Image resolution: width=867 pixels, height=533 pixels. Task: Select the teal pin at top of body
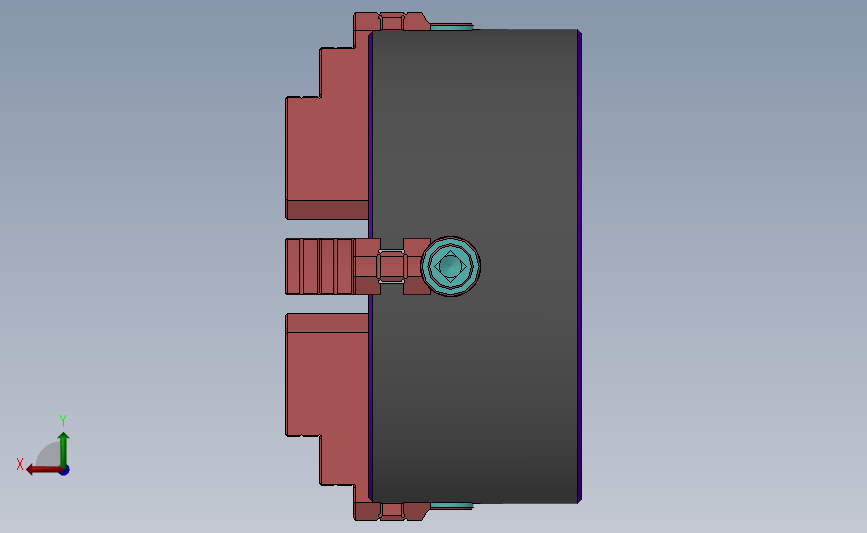click(x=451, y=27)
